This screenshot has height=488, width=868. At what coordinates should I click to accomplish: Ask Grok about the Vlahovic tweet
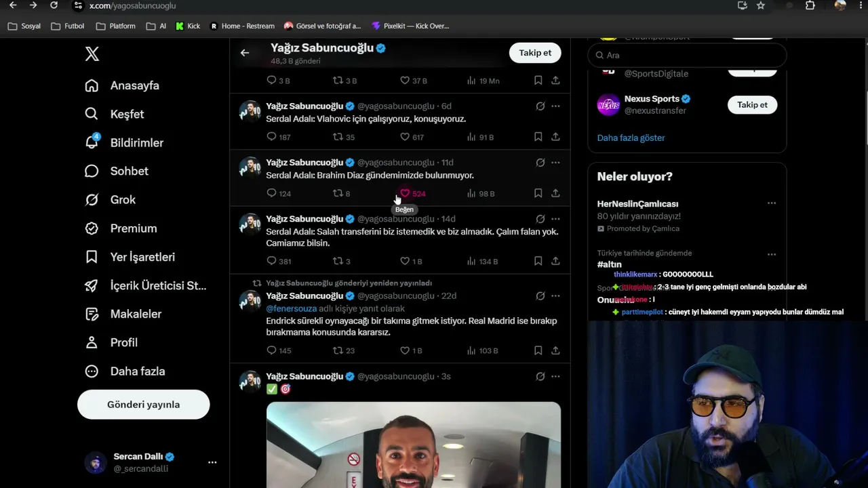(540, 106)
